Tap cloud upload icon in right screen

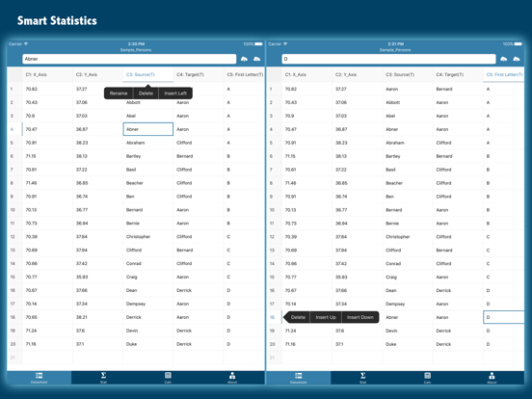(503, 59)
